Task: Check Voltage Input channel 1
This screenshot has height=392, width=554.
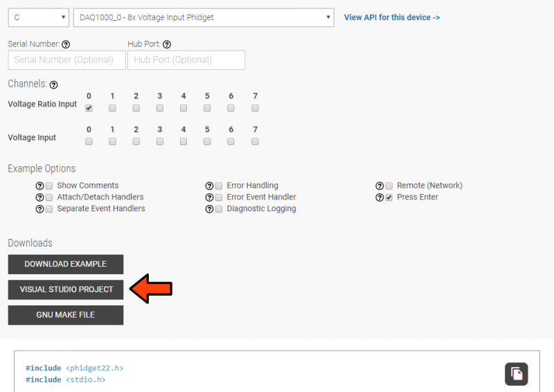Action: [112, 142]
